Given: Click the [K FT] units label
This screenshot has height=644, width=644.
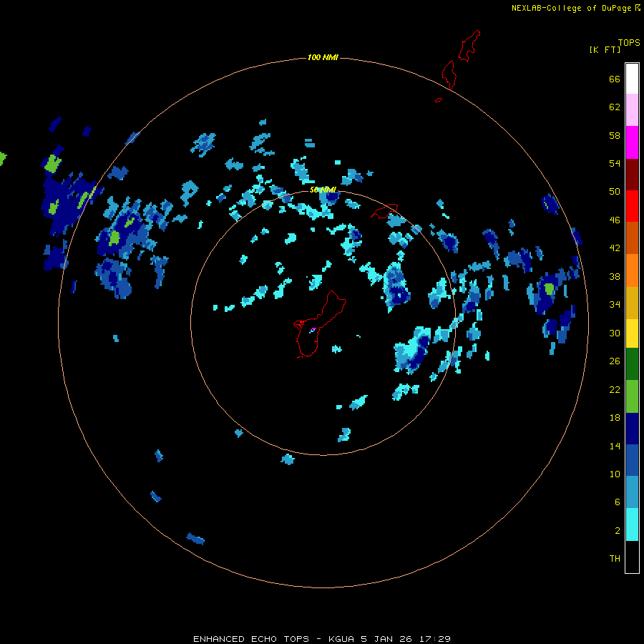Looking at the screenshot, I should [605, 49].
